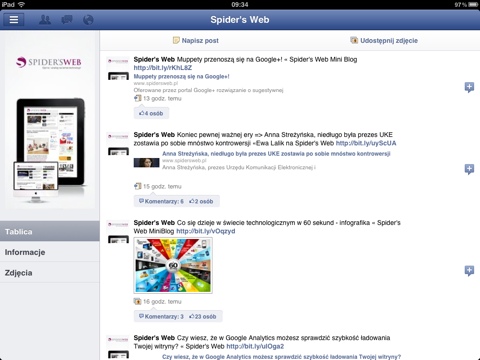
Task: Select Zdjęcia in the sidebar
Action: [x=50, y=273]
